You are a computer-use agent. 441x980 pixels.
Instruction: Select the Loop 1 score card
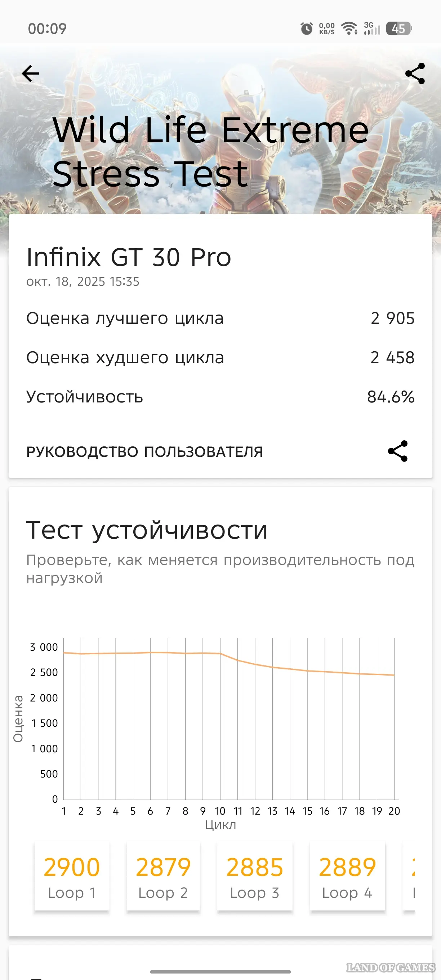[x=72, y=876]
